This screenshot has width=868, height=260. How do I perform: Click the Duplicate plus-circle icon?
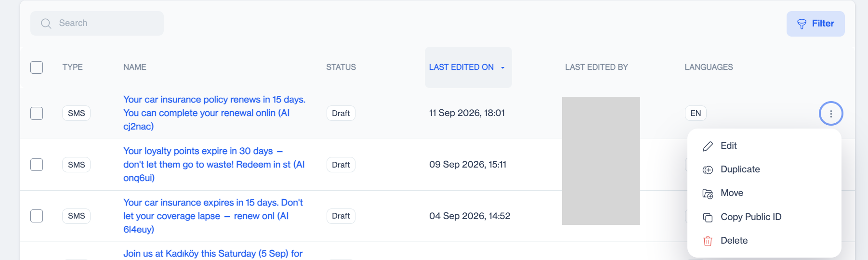coord(708,170)
